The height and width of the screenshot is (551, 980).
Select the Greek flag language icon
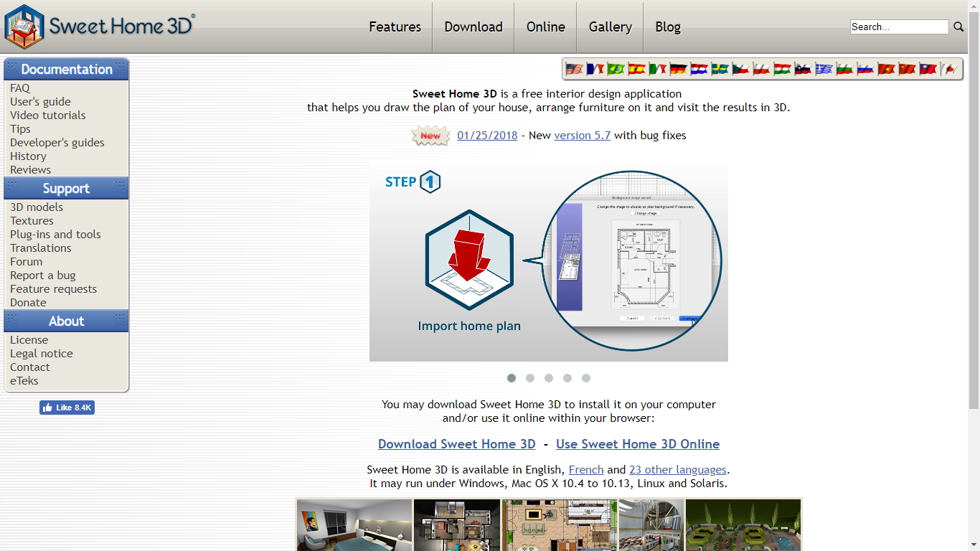(x=824, y=70)
